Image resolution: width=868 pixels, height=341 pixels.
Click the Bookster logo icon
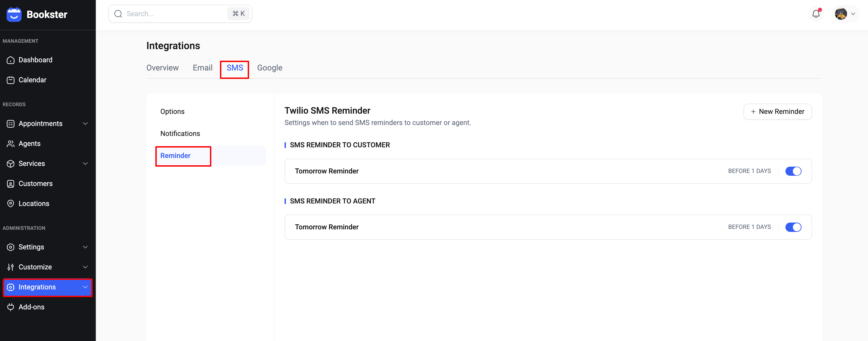tap(14, 15)
